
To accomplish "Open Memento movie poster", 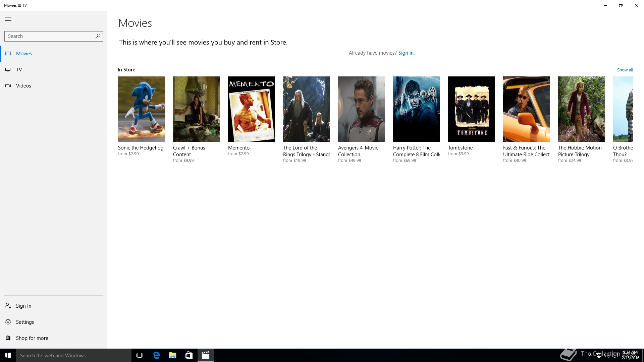I will click(252, 109).
